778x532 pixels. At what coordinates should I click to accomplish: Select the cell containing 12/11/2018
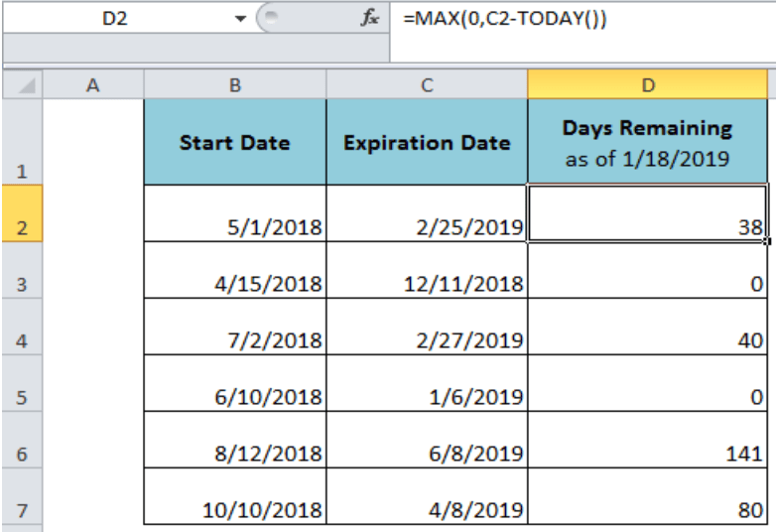coord(427,271)
